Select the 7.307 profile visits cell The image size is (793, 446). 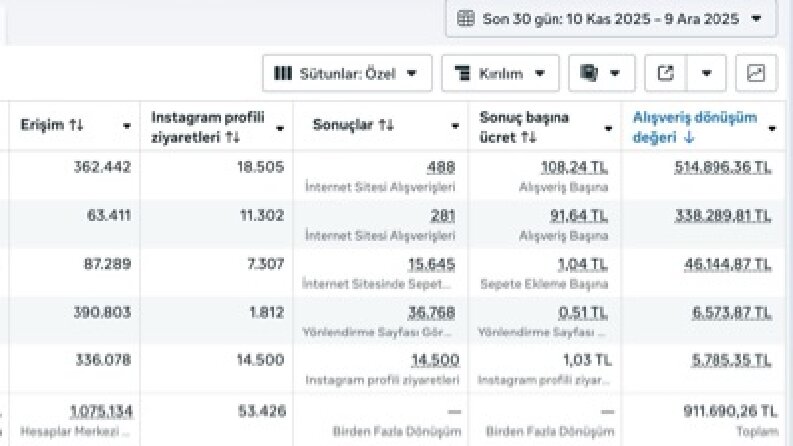(266, 264)
